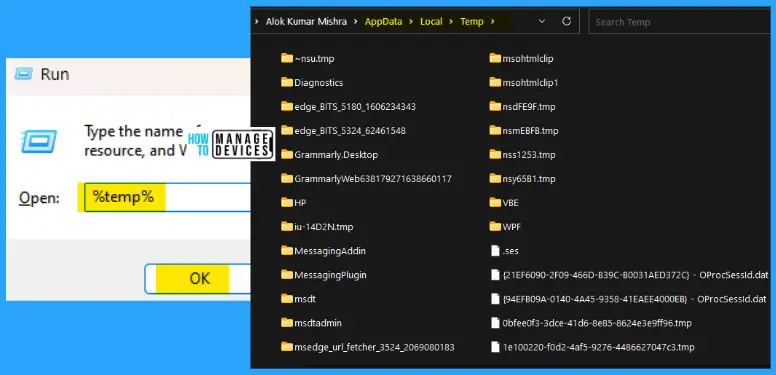
Task: Navigate to Alok Kumar Mishra breadcrumb
Action: tap(306, 22)
